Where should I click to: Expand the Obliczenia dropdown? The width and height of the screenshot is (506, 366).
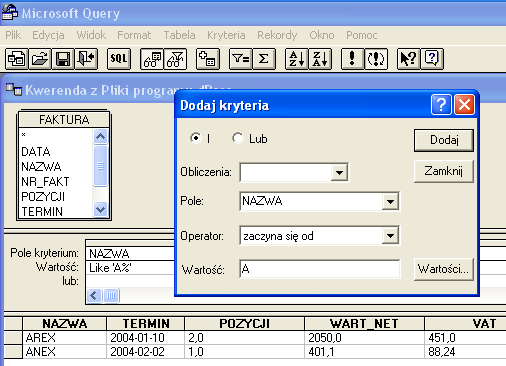coord(339,172)
